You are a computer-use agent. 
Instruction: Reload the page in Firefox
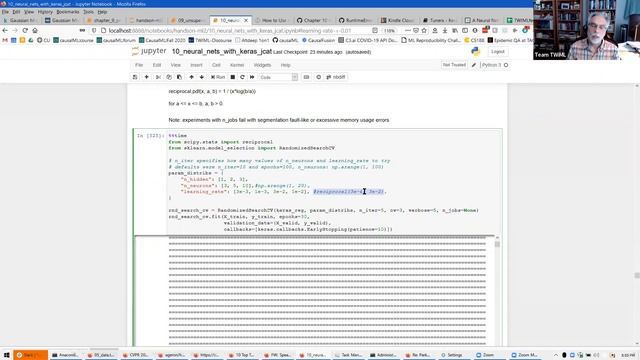25,31
